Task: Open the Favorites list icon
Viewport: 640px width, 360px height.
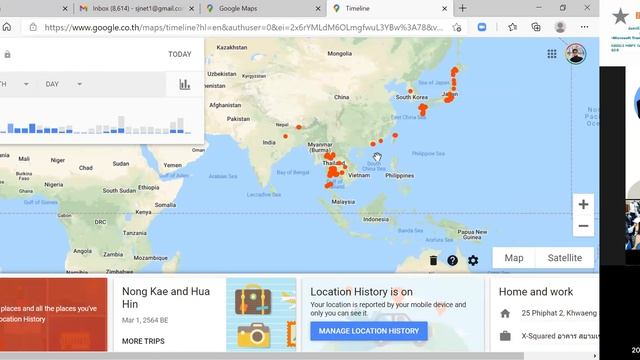Action: click(513, 27)
